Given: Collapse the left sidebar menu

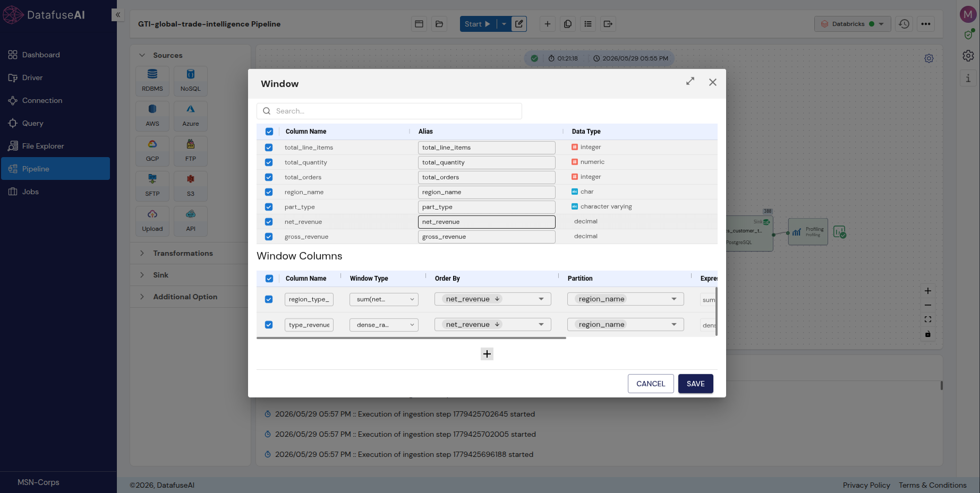Looking at the screenshot, I should click(118, 15).
